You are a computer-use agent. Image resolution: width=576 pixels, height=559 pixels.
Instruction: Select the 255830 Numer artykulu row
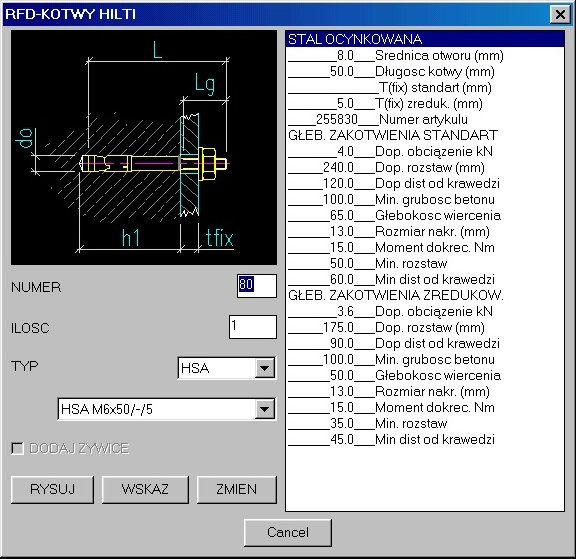point(425,119)
